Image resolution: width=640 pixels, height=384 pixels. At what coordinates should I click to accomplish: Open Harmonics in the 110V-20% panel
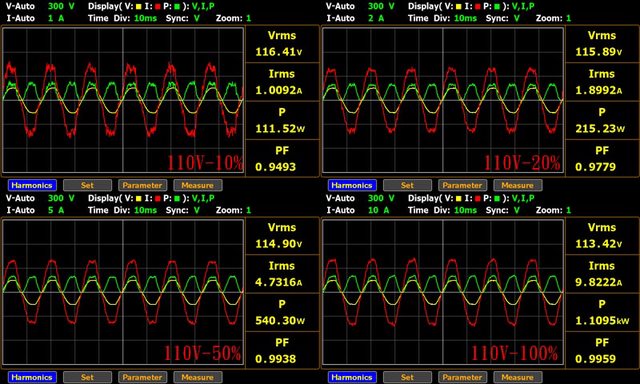[352, 185]
